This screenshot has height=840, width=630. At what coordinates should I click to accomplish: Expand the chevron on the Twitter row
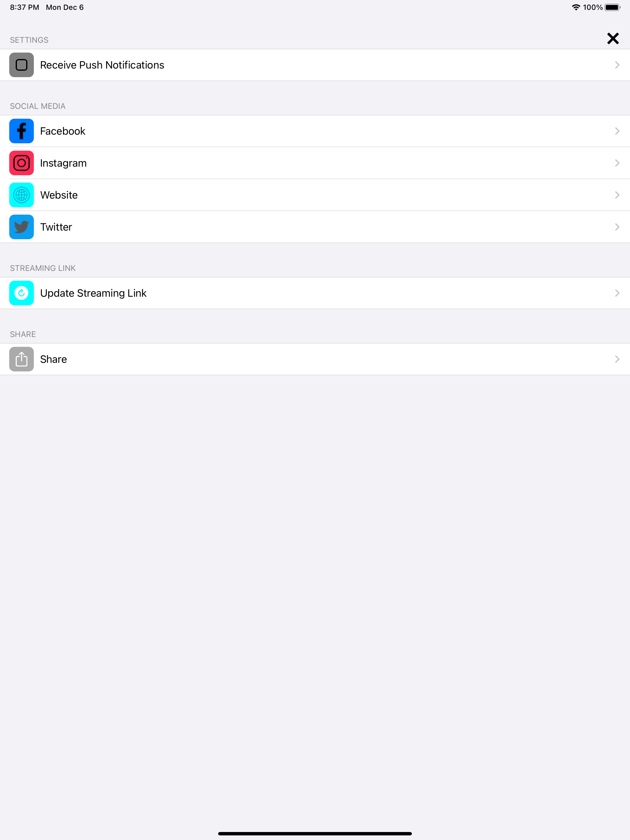coord(617,227)
